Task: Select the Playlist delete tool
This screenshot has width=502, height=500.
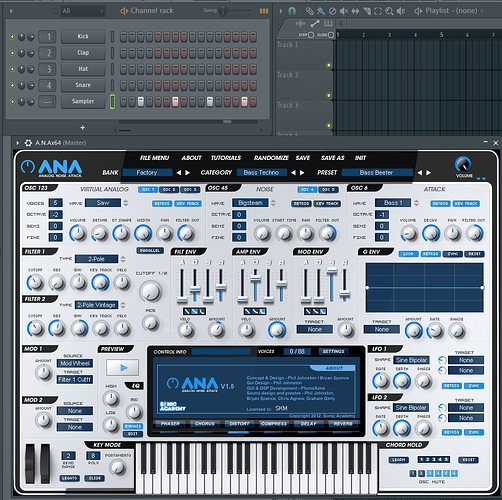Action: [x=332, y=11]
